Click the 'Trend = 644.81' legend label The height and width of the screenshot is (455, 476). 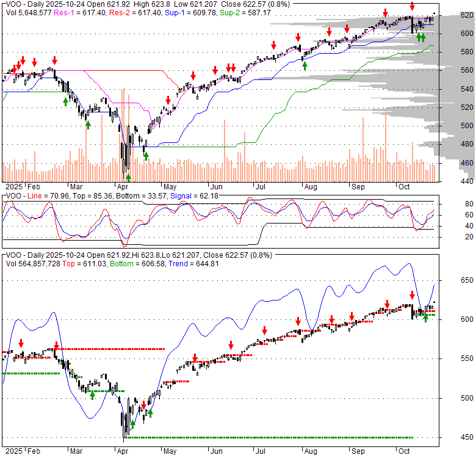pos(193,264)
